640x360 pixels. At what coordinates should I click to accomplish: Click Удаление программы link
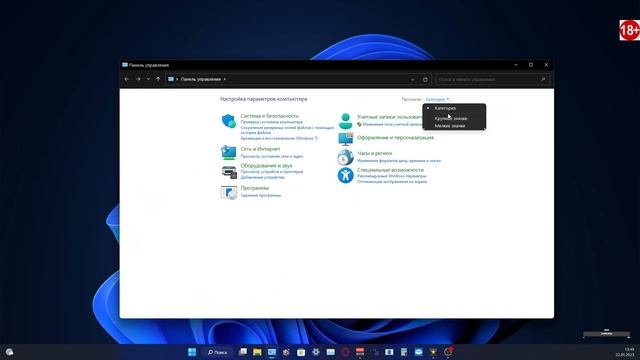click(261, 196)
